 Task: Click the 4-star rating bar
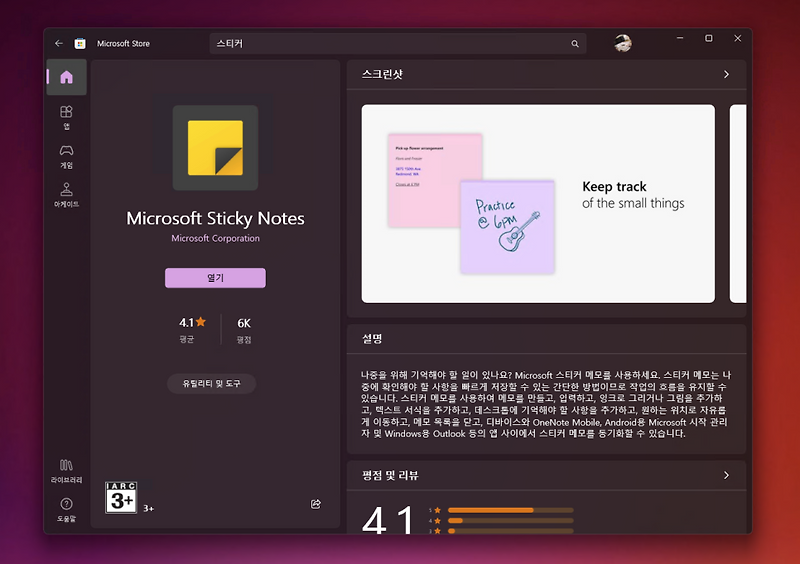coord(510,521)
